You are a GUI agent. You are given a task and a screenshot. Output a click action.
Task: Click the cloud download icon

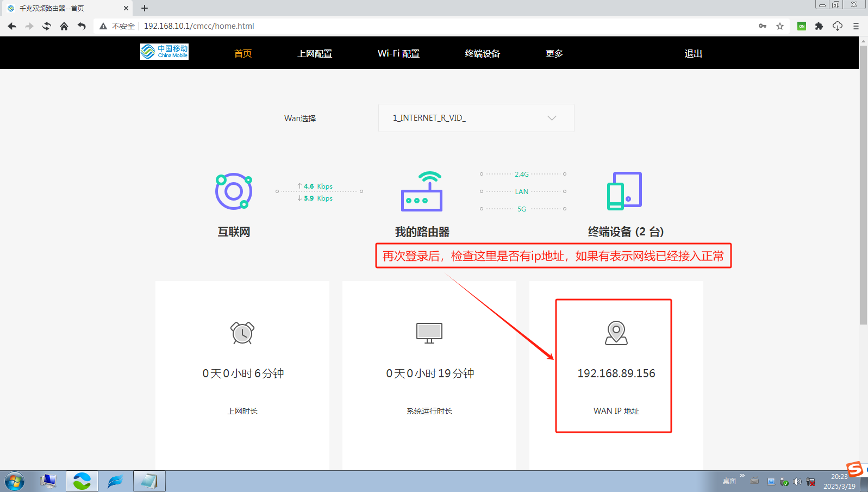[838, 26]
